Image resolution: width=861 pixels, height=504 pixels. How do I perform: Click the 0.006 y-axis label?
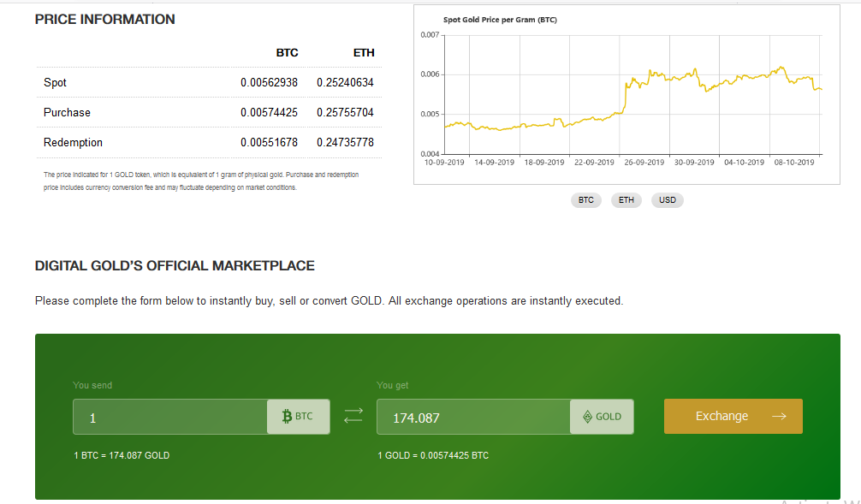coord(430,74)
